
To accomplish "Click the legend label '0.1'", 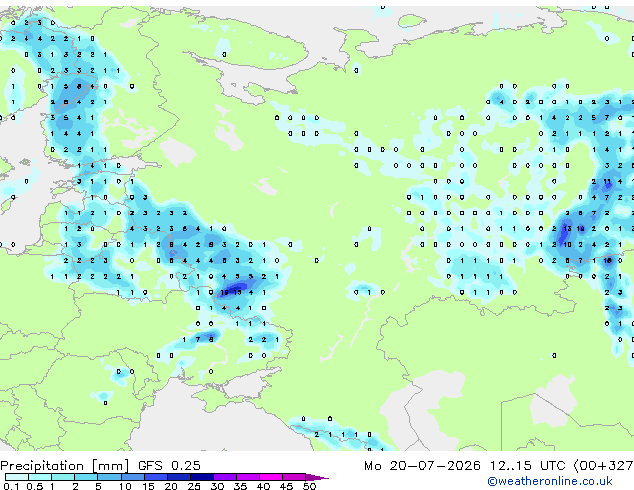I will pyautogui.click(x=11, y=486).
